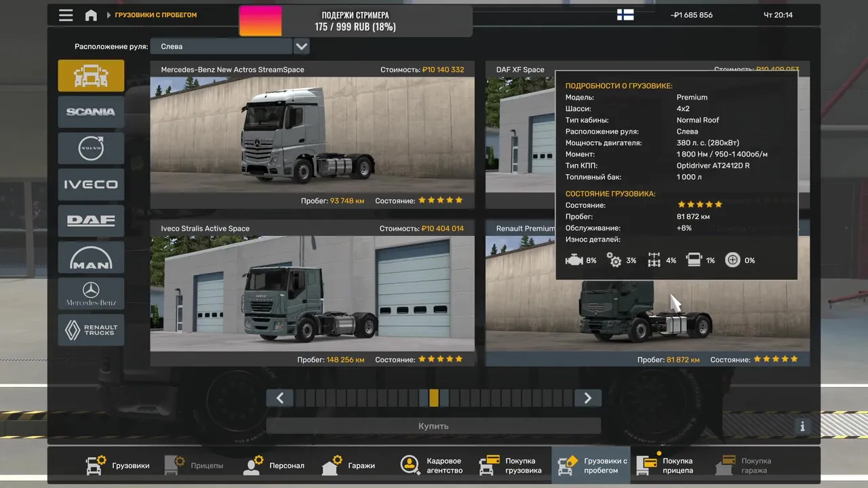Click the Normal Roof cabin type value
The image size is (868, 488).
[x=698, y=120]
